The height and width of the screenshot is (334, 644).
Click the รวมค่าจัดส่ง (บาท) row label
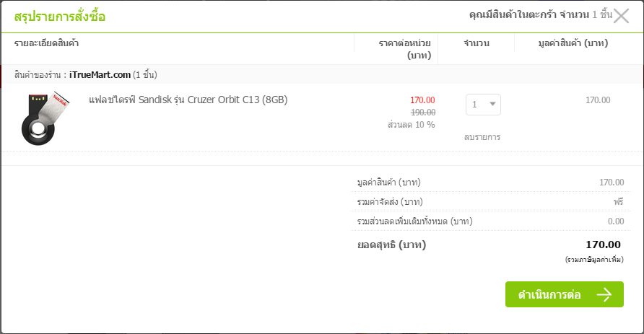click(x=390, y=202)
